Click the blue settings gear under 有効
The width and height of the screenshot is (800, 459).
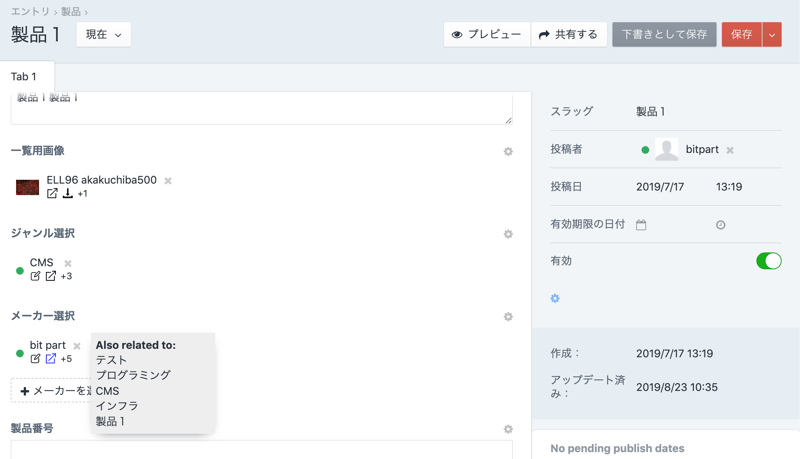(x=555, y=298)
